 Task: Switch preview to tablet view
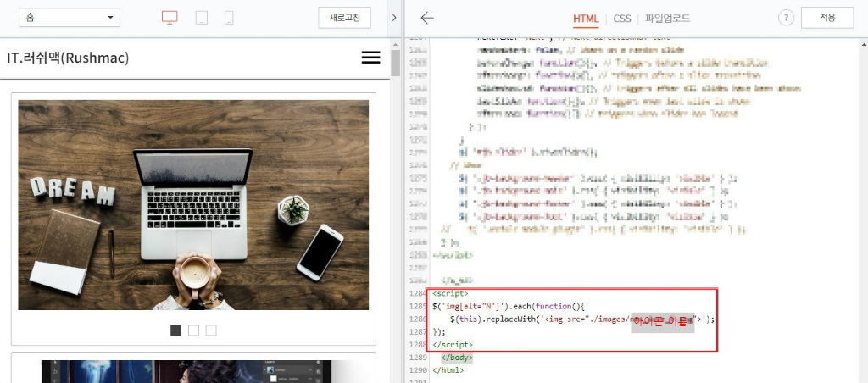click(202, 18)
